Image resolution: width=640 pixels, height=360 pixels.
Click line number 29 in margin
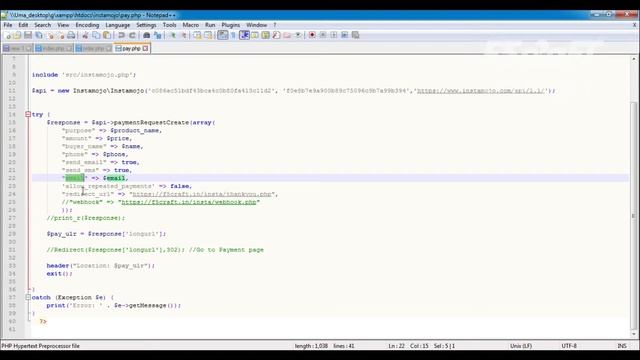[12, 233]
